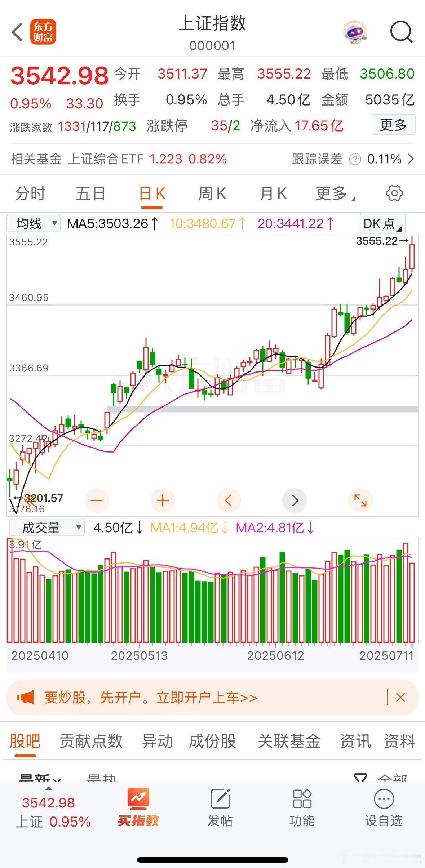Tap the 金额 5035亿 value

pos(390,100)
